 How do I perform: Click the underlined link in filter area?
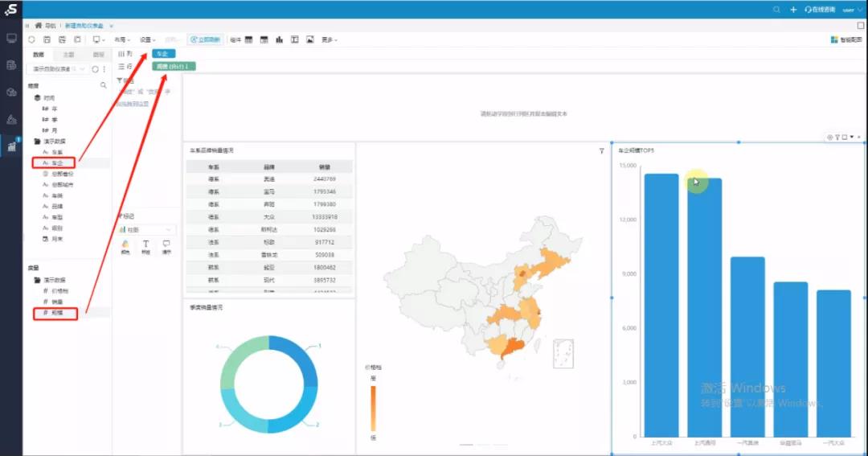click(133, 104)
